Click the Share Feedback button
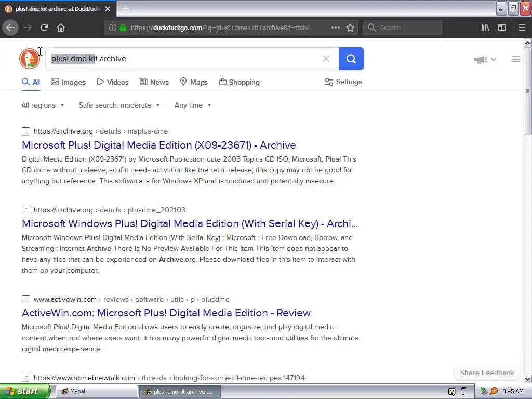Screen dimensions: 532x399 [x=487, y=373]
